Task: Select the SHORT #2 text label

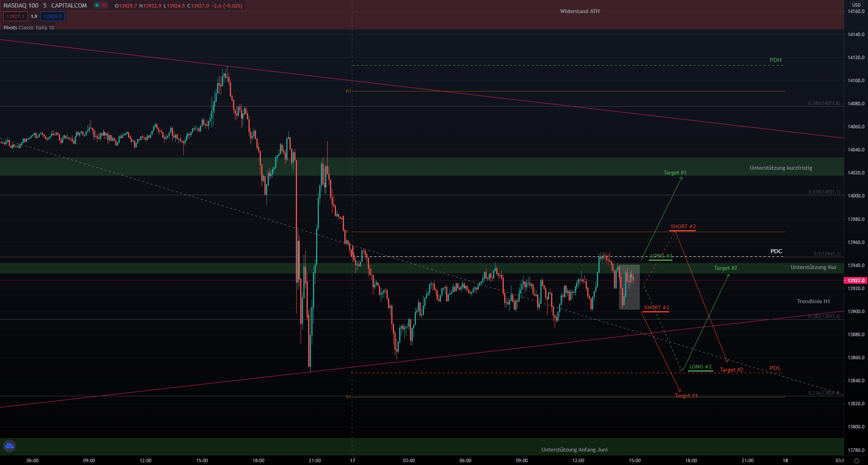Action: [x=683, y=227]
